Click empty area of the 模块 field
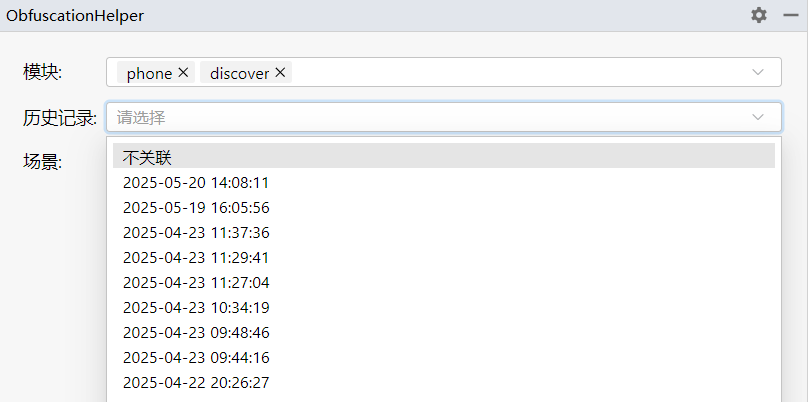The height and width of the screenshot is (402, 808). (x=500, y=73)
